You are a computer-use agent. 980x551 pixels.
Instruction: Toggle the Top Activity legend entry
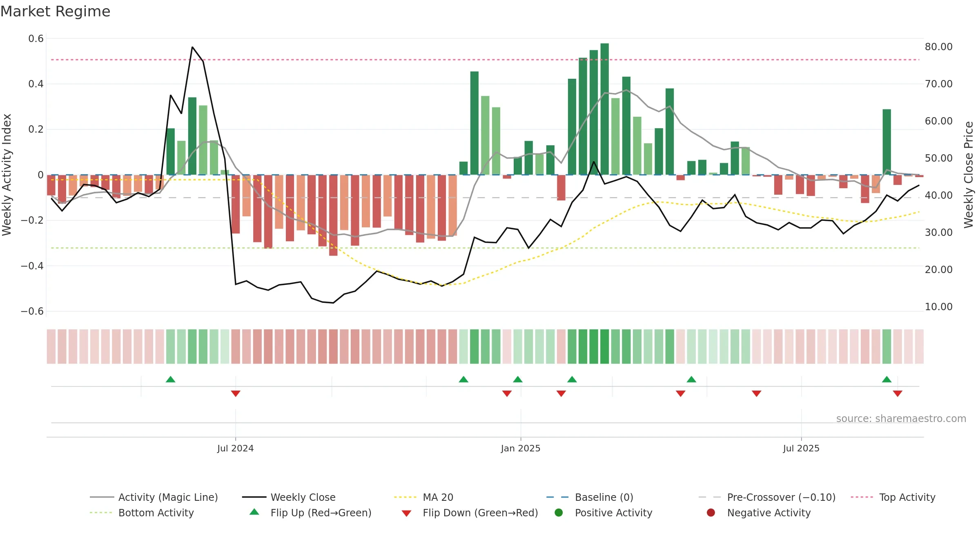[x=893, y=497]
